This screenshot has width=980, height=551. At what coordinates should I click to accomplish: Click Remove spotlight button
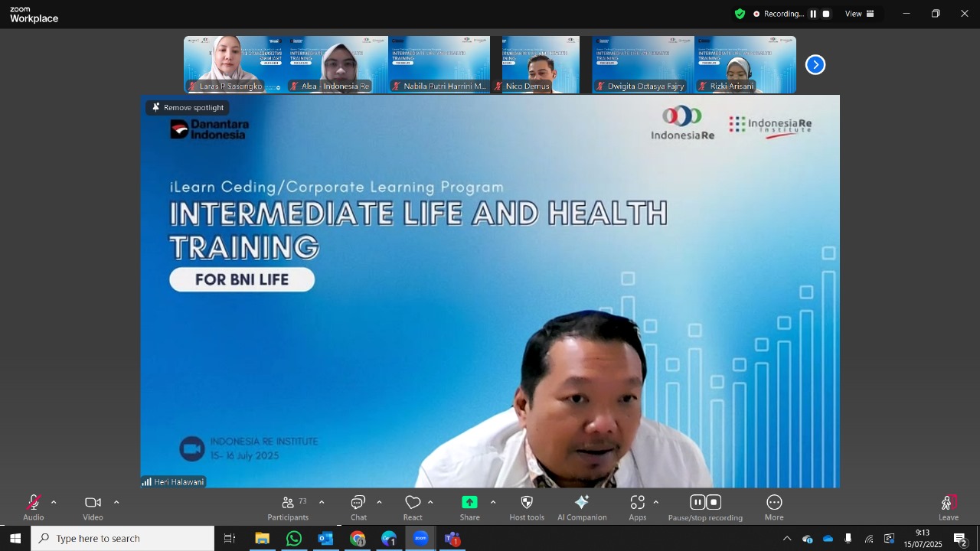[188, 108]
